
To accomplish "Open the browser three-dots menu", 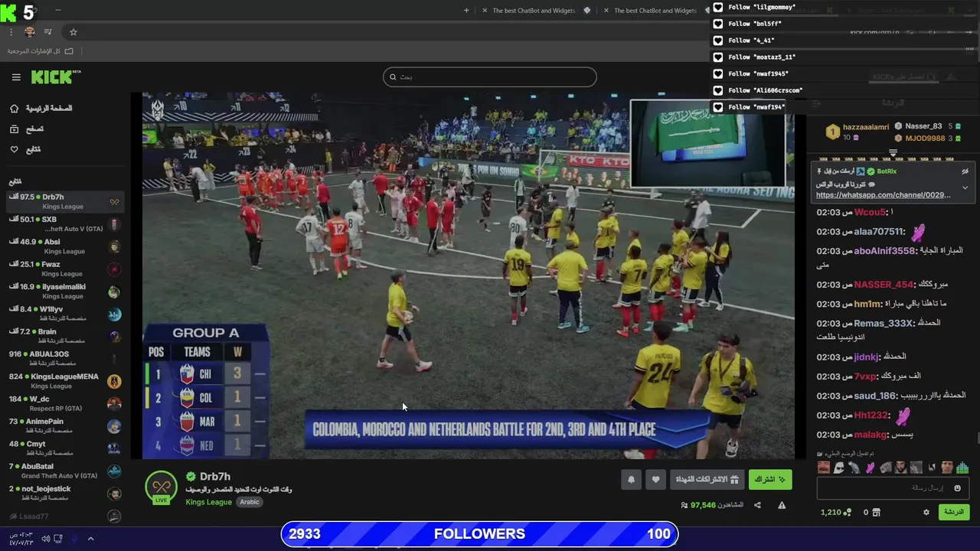I will pos(11,32).
